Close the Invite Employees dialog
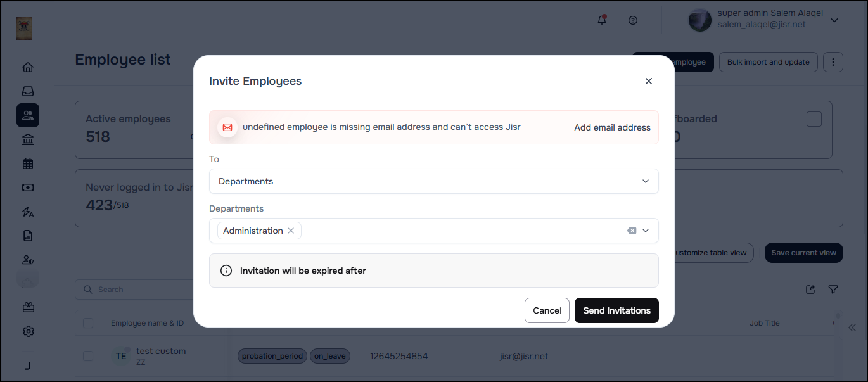The width and height of the screenshot is (868, 382). pos(648,81)
